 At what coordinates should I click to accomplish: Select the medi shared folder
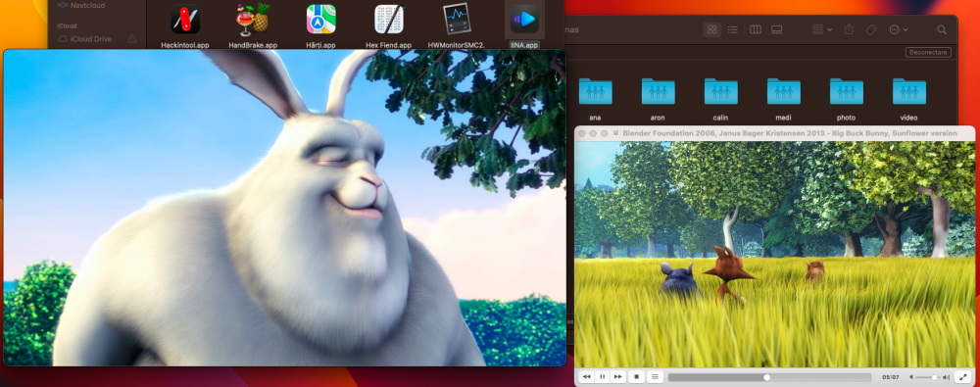click(x=784, y=91)
